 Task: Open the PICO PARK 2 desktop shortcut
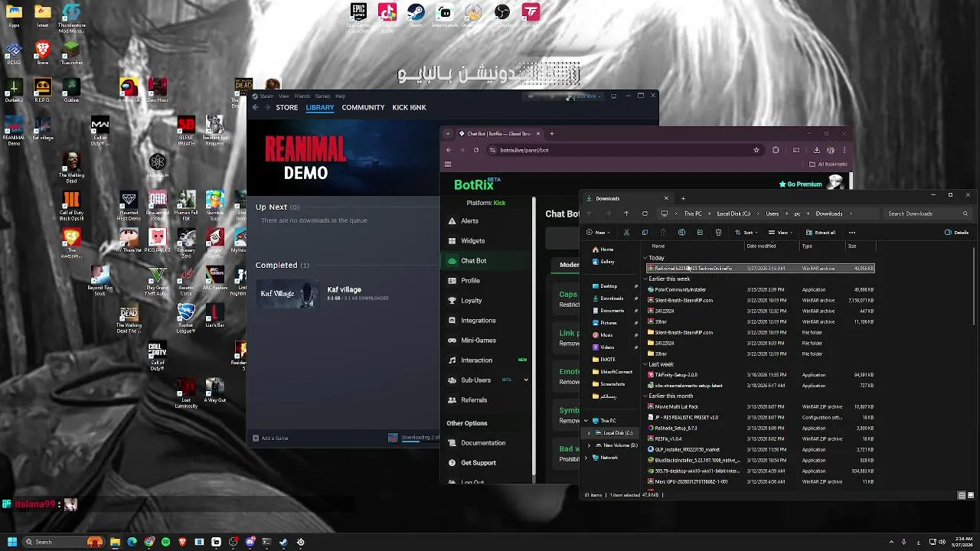(x=158, y=241)
